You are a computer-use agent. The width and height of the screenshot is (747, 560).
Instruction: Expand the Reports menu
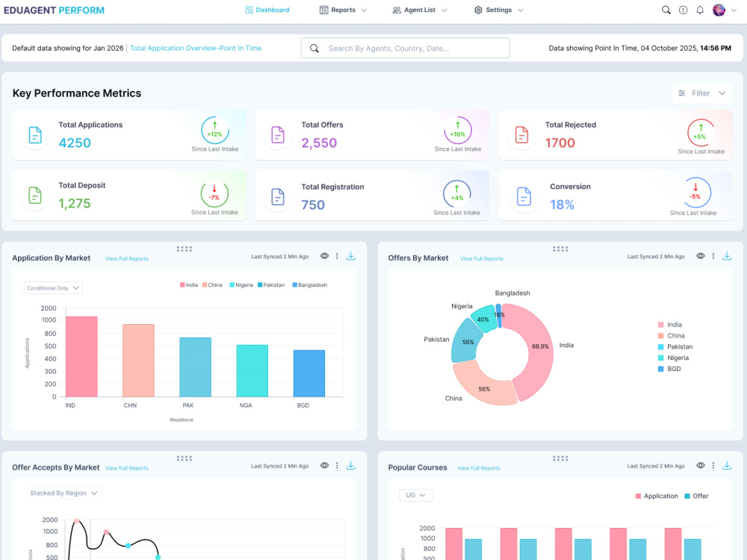click(343, 10)
